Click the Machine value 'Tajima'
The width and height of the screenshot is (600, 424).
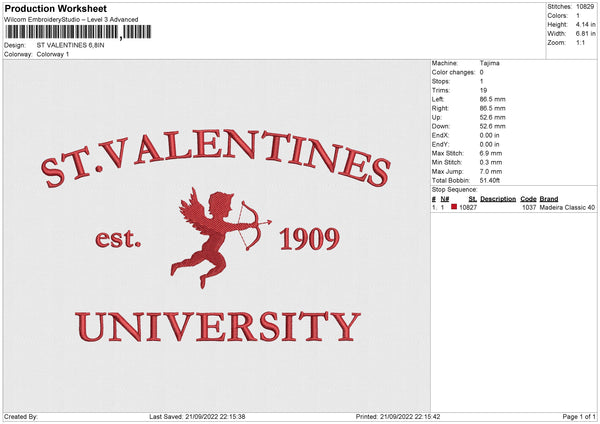tap(489, 63)
